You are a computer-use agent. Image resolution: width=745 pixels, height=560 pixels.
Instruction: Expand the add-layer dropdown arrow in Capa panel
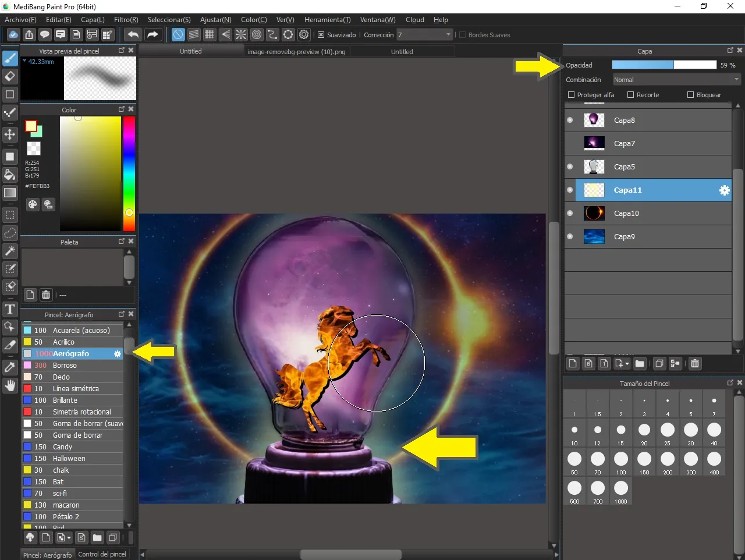(627, 364)
